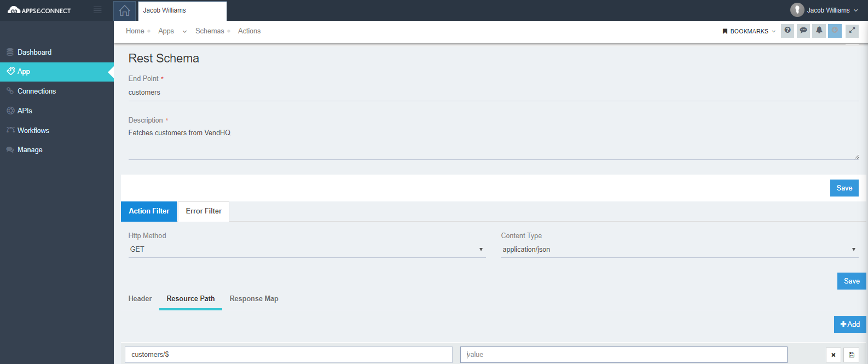Viewport: 868px width, 364px height.
Task: Switch to the Action Filter tab
Action: click(x=149, y=211)
